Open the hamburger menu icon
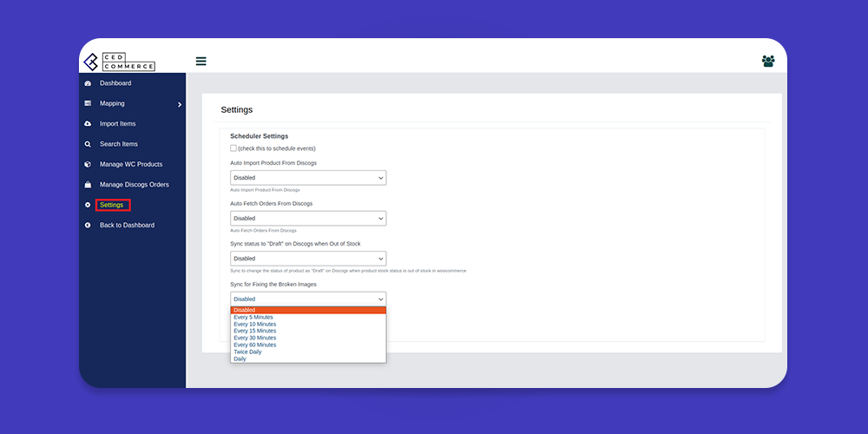 point(201,62)
